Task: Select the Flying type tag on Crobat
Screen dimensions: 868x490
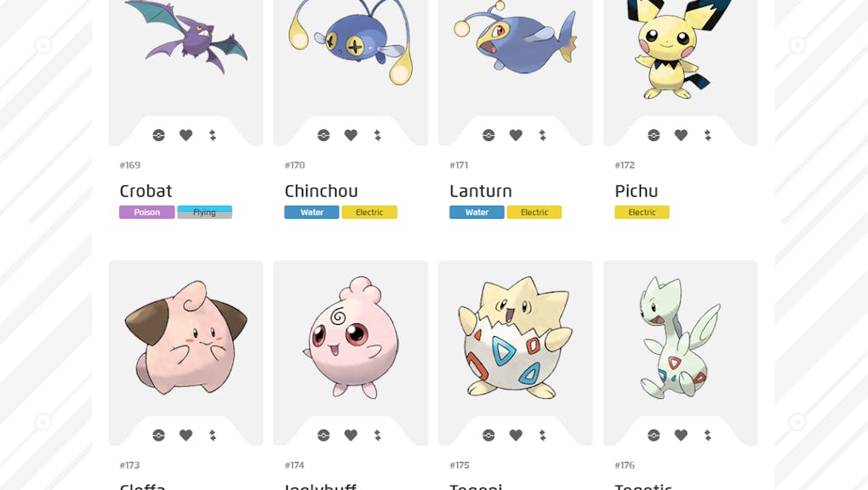Action: pyautogui.click(x=205, y=212)
